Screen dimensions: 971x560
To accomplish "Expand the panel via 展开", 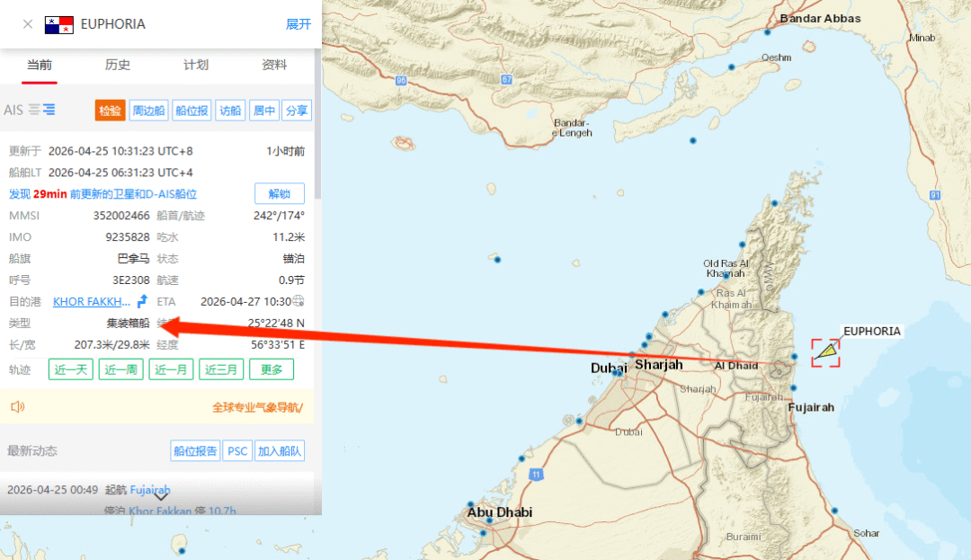I will point(298,24).
